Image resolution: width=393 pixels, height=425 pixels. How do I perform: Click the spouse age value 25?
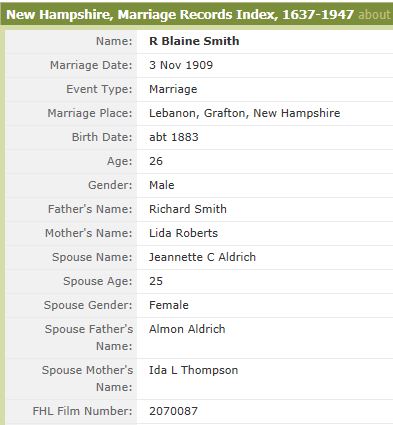[x=156, y=281]
